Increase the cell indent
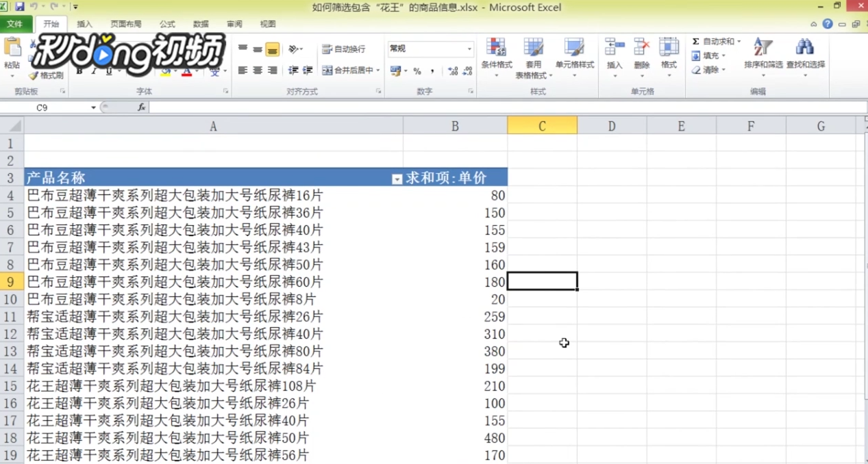The width and height of the screenshot is (868, 464). coord(308,70)
